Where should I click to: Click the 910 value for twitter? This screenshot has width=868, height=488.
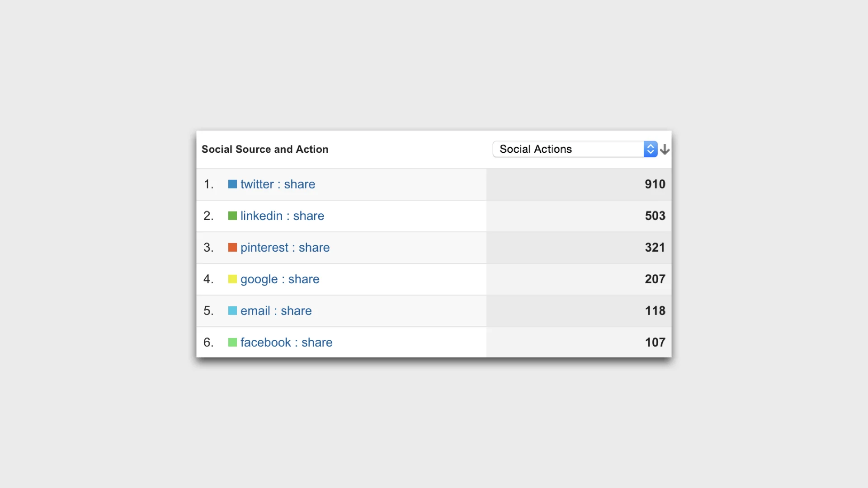[655, 184]
